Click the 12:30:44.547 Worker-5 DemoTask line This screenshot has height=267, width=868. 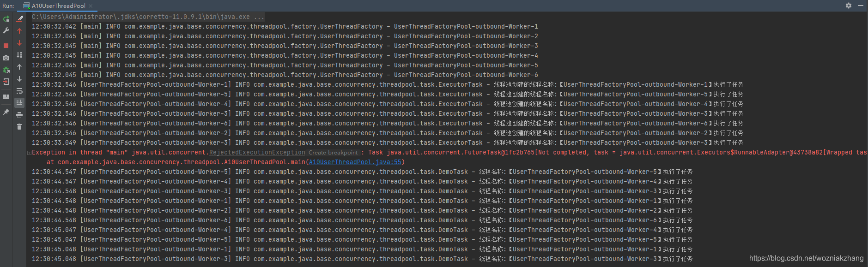(x=362, y=172)
